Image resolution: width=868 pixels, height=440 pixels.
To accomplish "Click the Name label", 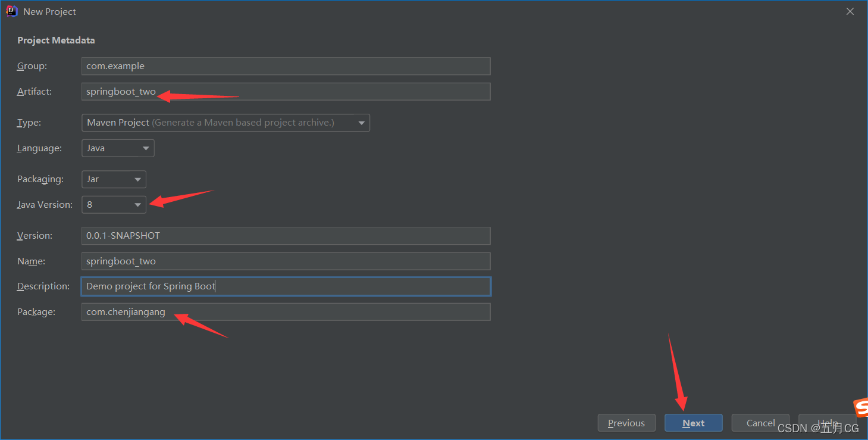I will coord(31,261).
